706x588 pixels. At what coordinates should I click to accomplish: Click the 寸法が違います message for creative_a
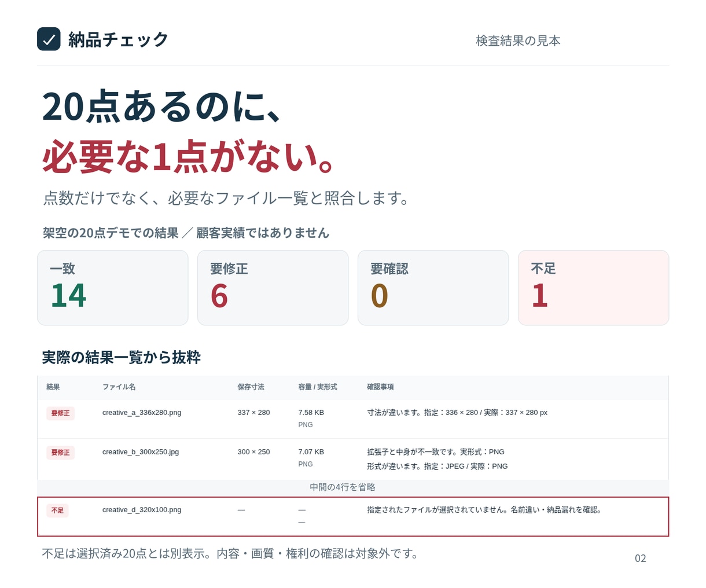click(x=457, y=413)
